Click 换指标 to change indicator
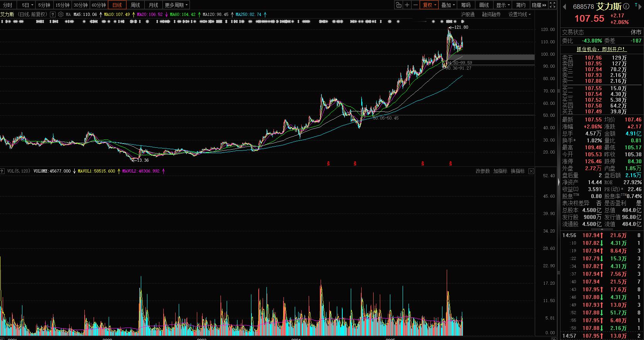This screenshot has height=340, width=644. click(x=518, y=171)
